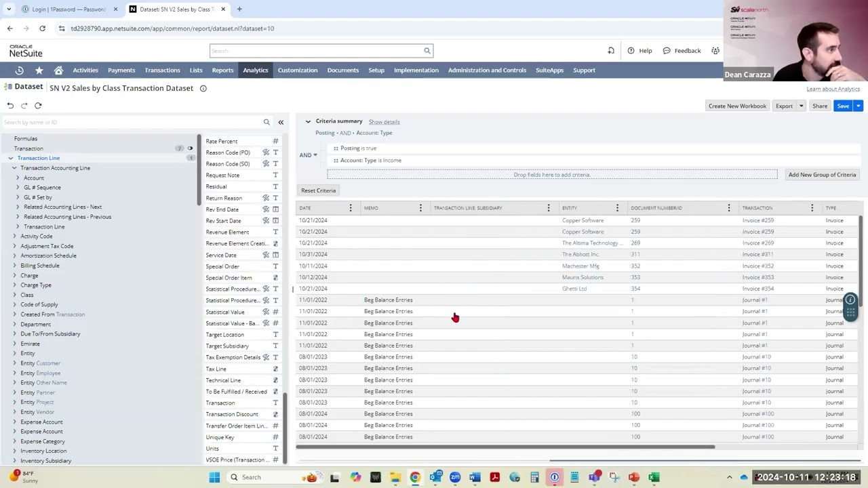Click the date type icon on Rev End Date
Screen dimensions: 868x488
275,209
